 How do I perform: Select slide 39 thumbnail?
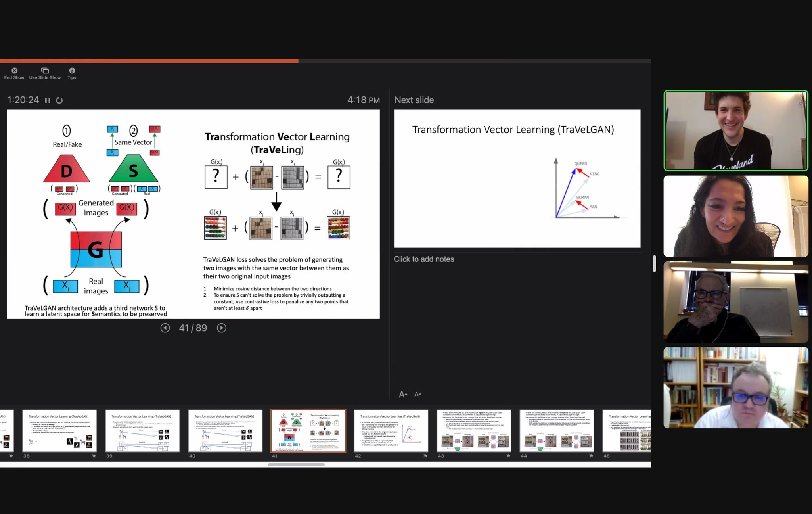click(142, 431)
